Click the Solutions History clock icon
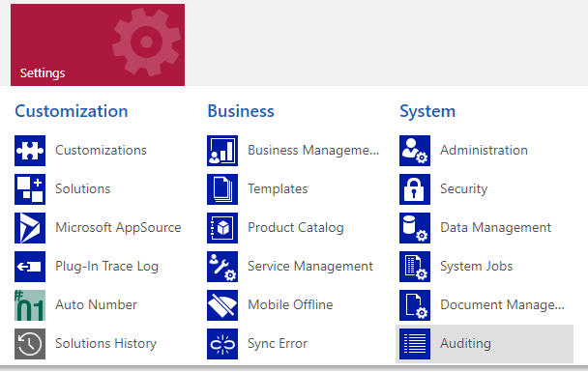This screenshot has height=372, width=588. (30, 344)
